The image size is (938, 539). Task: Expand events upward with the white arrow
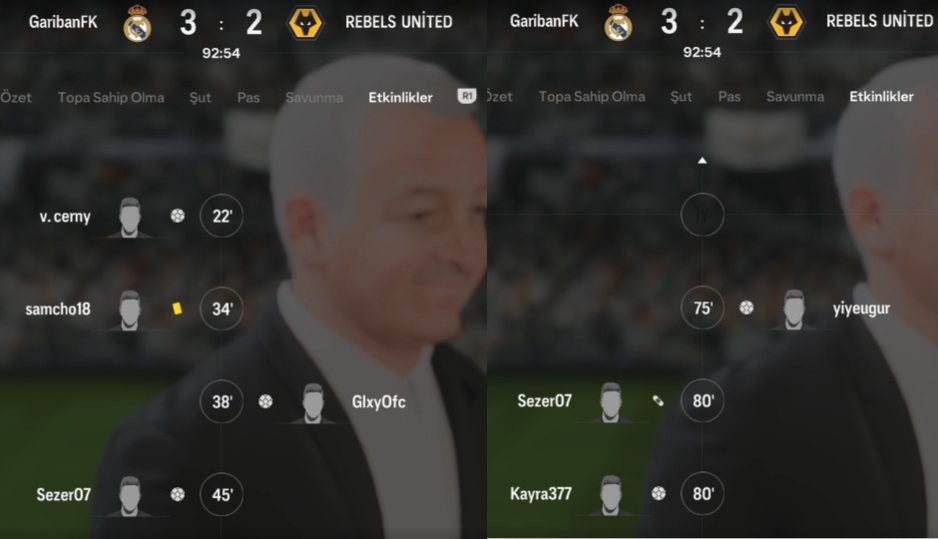(702, 160)
